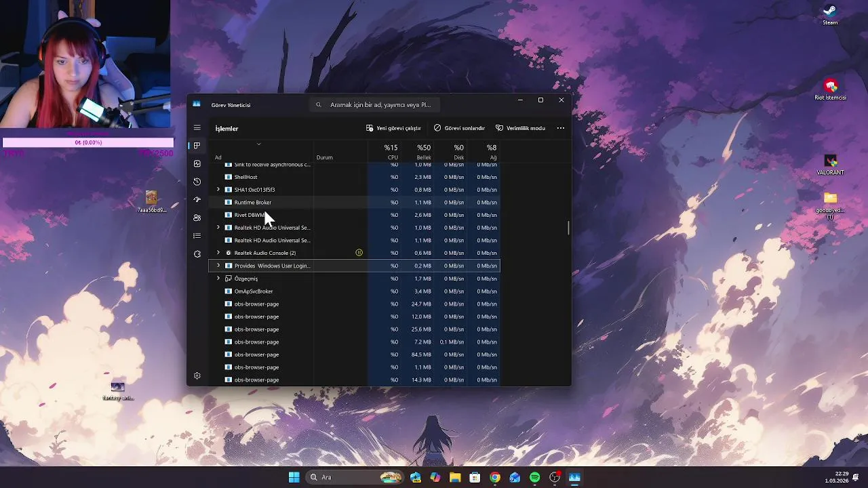
Task: Select the Runtime Broker process row
Action: click(354, 202)
